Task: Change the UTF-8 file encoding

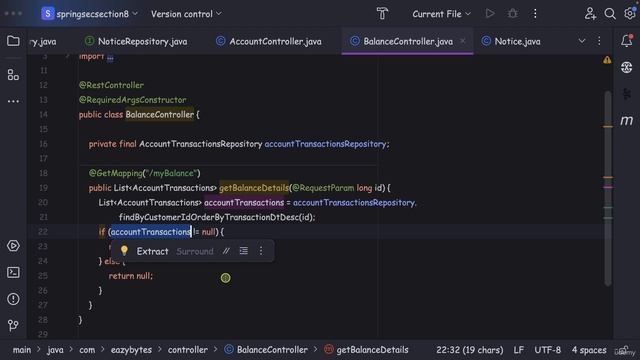Action: pos(547,350)
